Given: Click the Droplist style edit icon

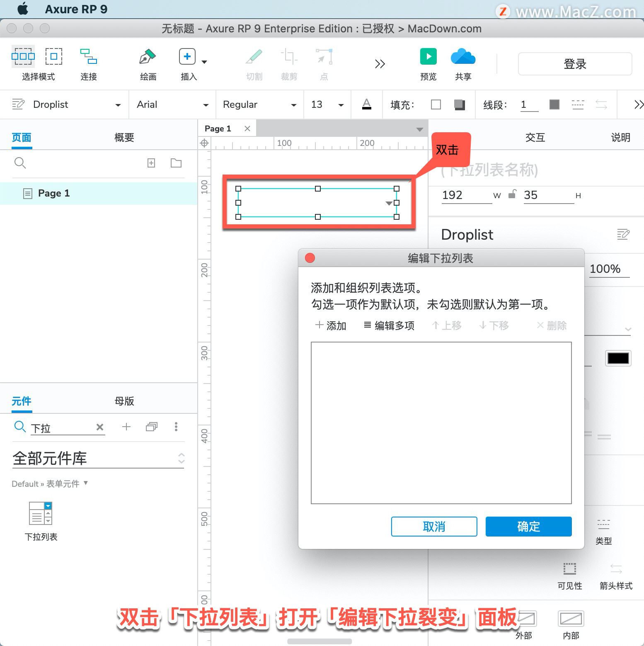Looking at the screenshot, I should point(623,234).
